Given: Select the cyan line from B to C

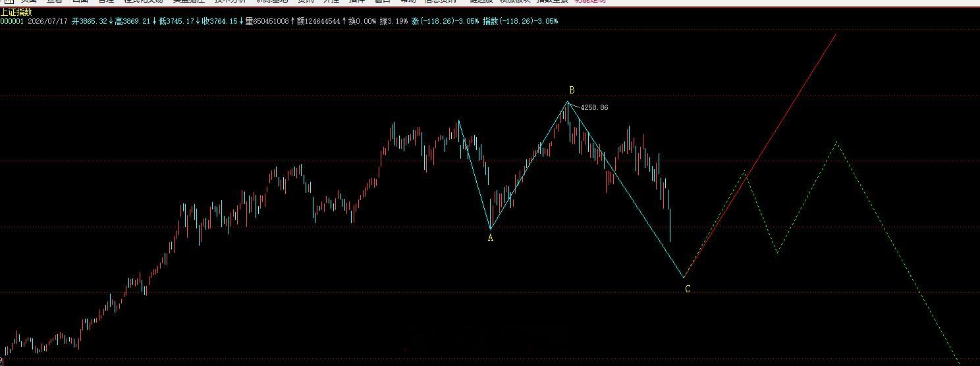Looking at the screenshot, I should (x=626, y=189).
